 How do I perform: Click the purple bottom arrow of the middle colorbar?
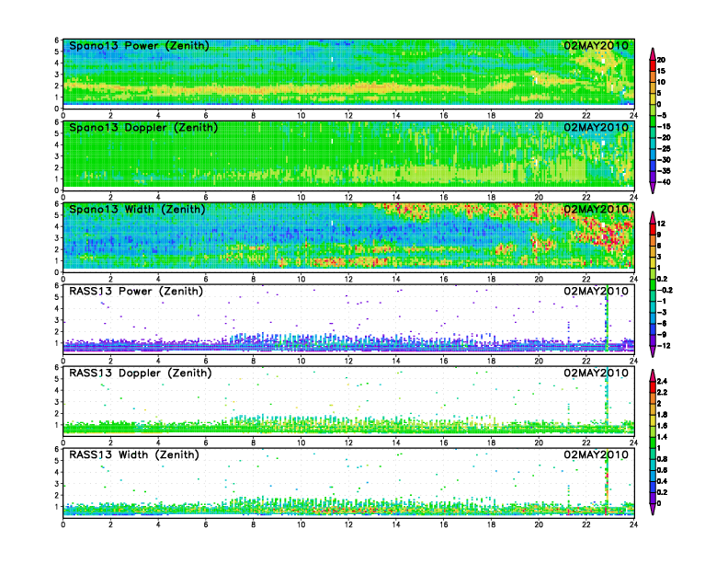(x=653, y=351)
